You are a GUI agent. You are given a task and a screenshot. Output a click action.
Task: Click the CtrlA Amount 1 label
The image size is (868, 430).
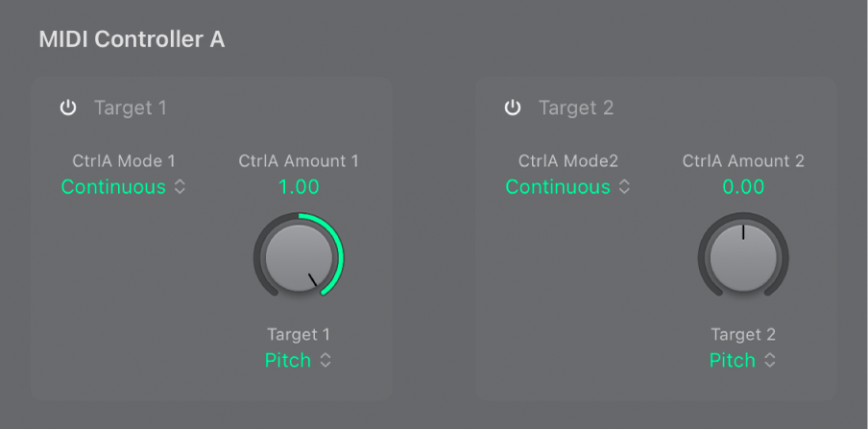pyautogui.click(x=299, y=161)
